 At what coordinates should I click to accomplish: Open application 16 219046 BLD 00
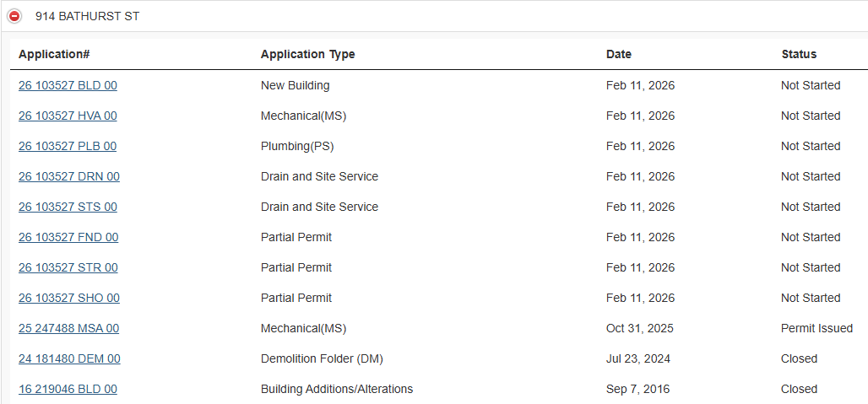(x=68, y=389)
